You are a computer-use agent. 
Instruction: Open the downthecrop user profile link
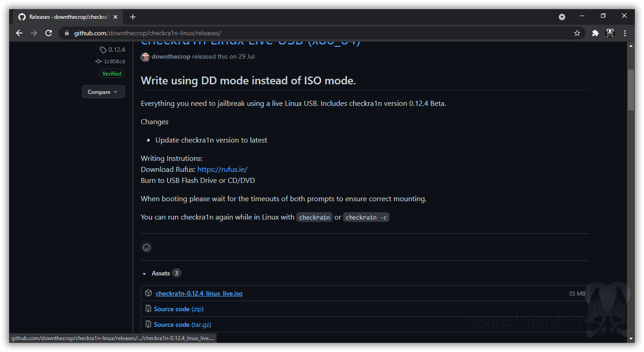(x=171, y=57)
